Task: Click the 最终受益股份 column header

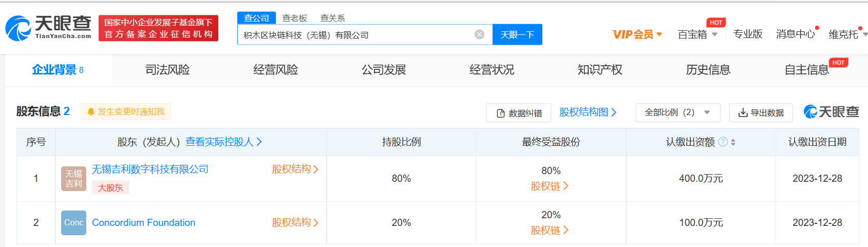Action: coord(551,142)
